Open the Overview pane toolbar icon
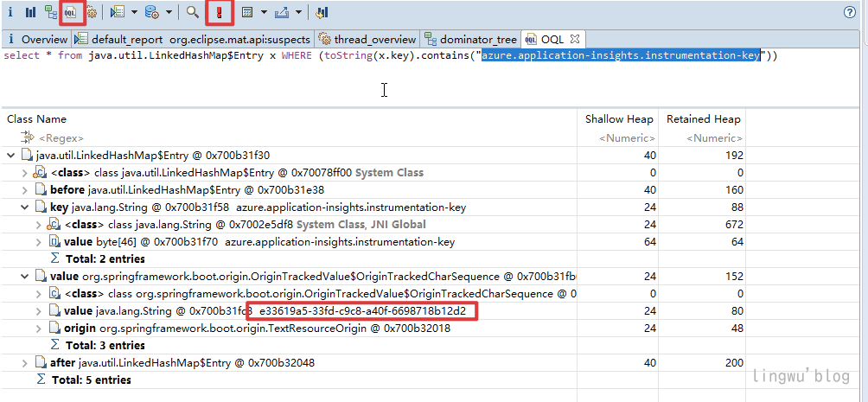This screenshot has width=868, height=402. [x=10, y=12]
